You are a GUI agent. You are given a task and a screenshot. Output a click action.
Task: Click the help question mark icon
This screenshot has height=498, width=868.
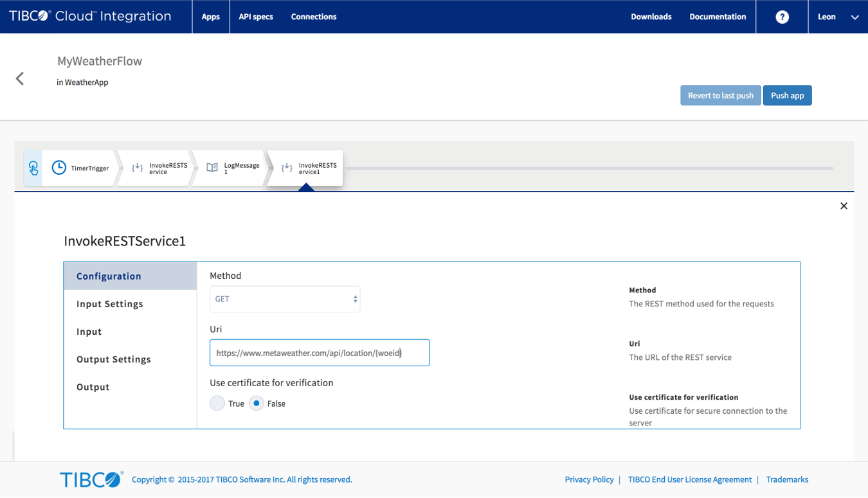coord(782,17)
